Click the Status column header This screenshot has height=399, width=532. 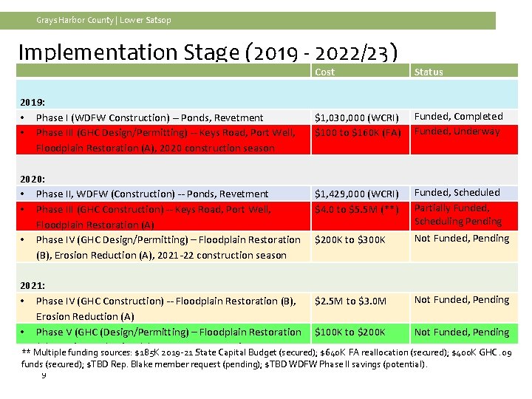click(464, 71)
